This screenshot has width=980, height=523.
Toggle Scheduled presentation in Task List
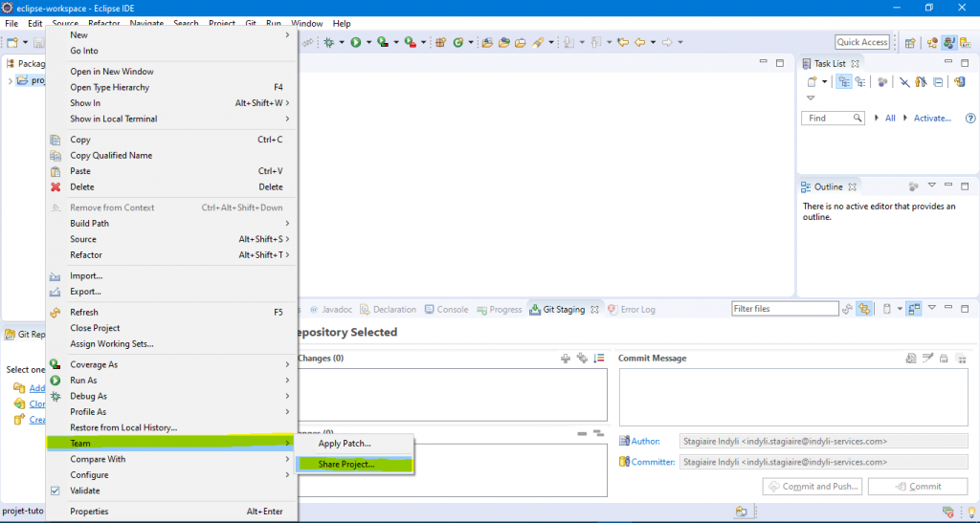860,82
